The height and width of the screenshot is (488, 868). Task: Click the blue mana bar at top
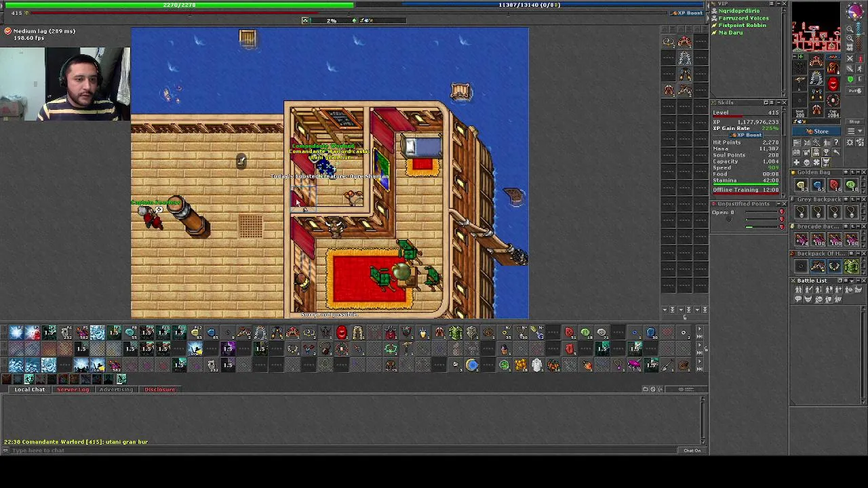click(529, 5)
